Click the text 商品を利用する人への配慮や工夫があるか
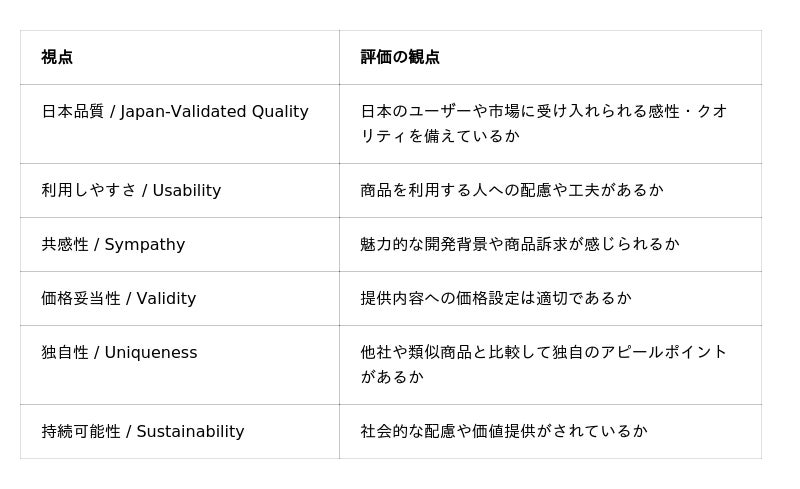800x489 pixels. pyautogui.click(x=512, y=190)
